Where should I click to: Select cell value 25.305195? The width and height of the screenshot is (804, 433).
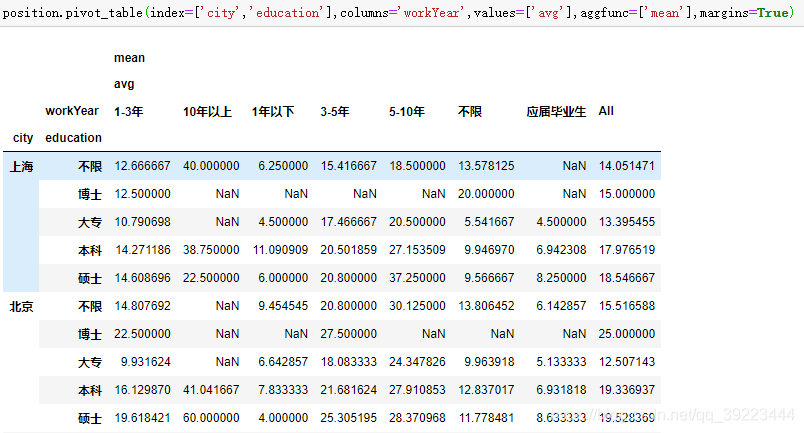[x=349, y=418]
